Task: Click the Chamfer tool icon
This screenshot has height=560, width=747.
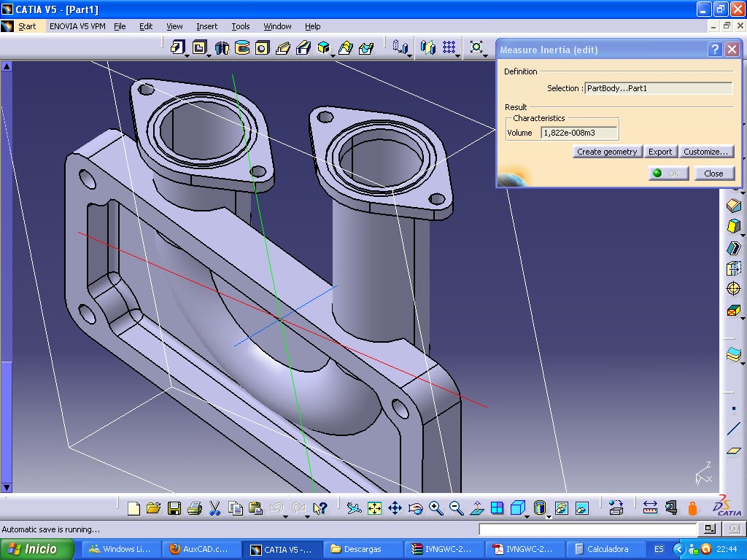Action: coord(734,205)
